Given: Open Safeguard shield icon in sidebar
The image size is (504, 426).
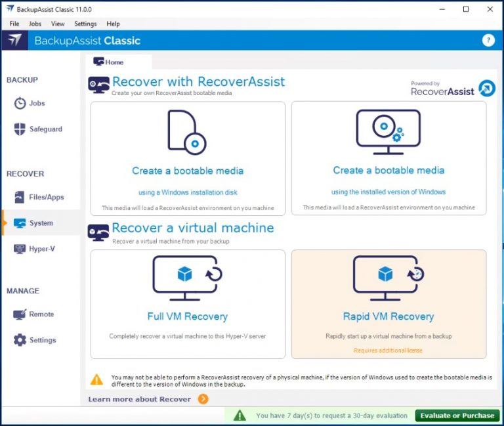Looking at the screenshot, I should point(20,129).
